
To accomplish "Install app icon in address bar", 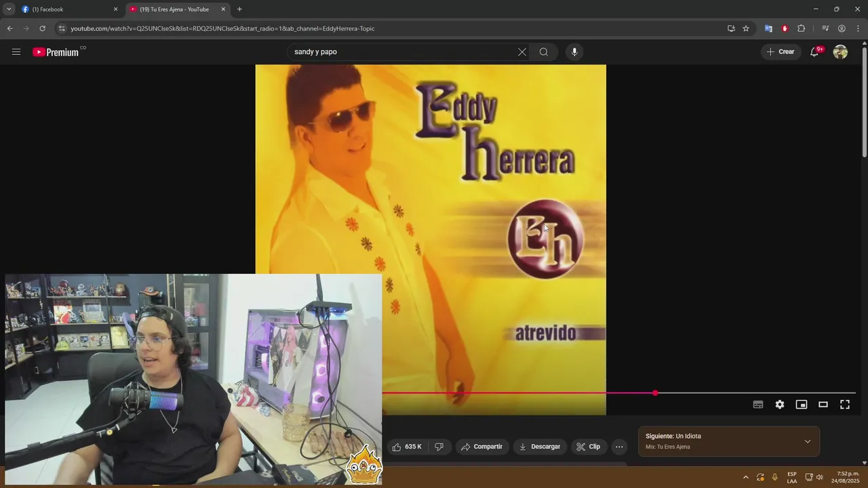I will pos(731,28).
